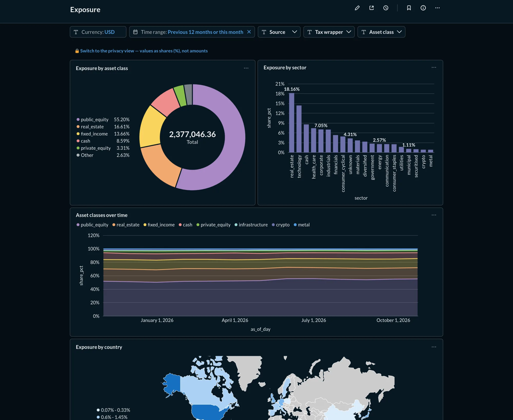Toggle fixed_income series in time chart legend
Screen dimensions: 513x420
[159, 225]
